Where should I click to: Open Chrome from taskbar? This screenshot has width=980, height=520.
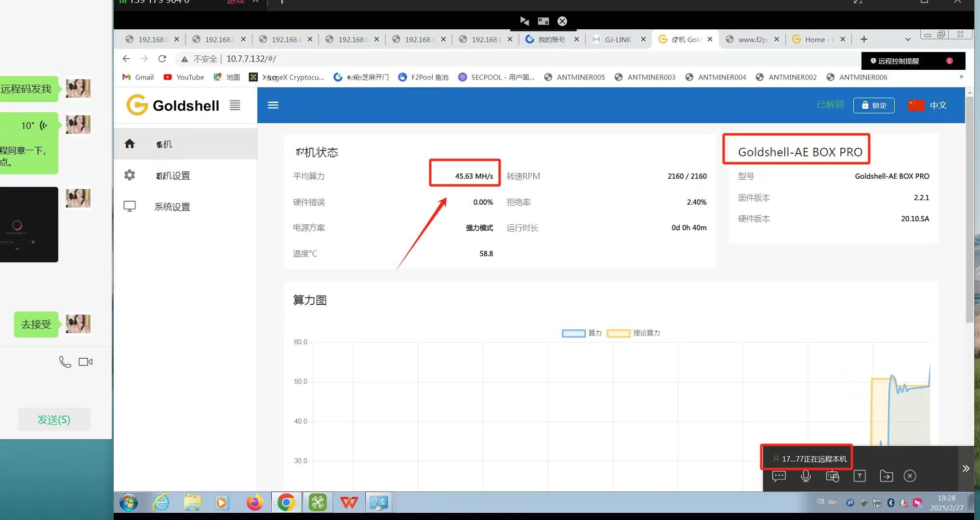[x=286, y=503]
